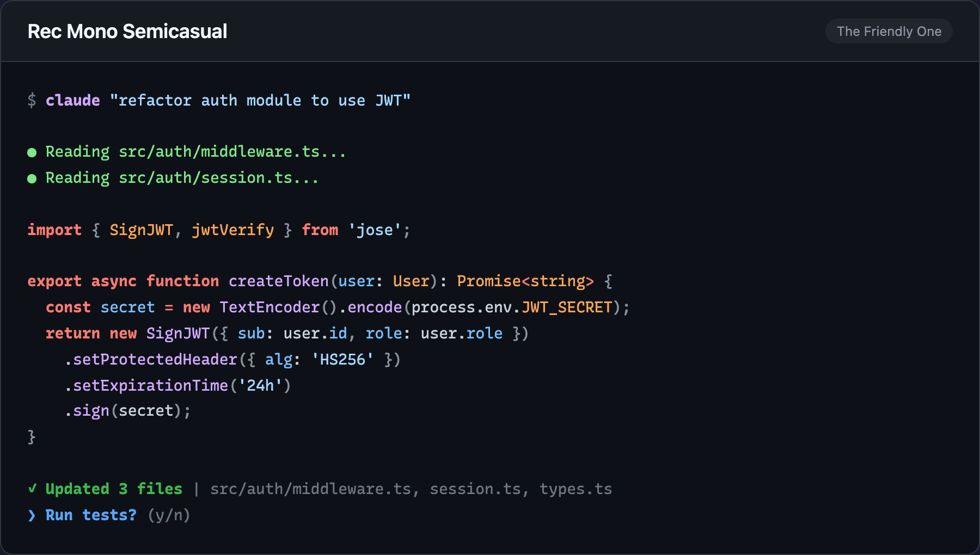
Task: Click the 'async' keyword
Action: coord(114,281)
